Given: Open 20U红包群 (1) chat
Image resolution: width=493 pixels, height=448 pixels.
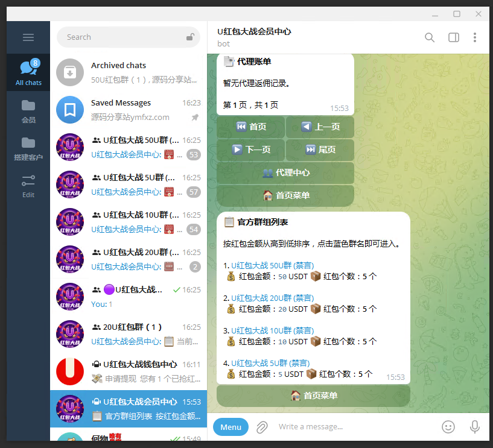Looking at the screenshot, I should click(x=129, y=334).
